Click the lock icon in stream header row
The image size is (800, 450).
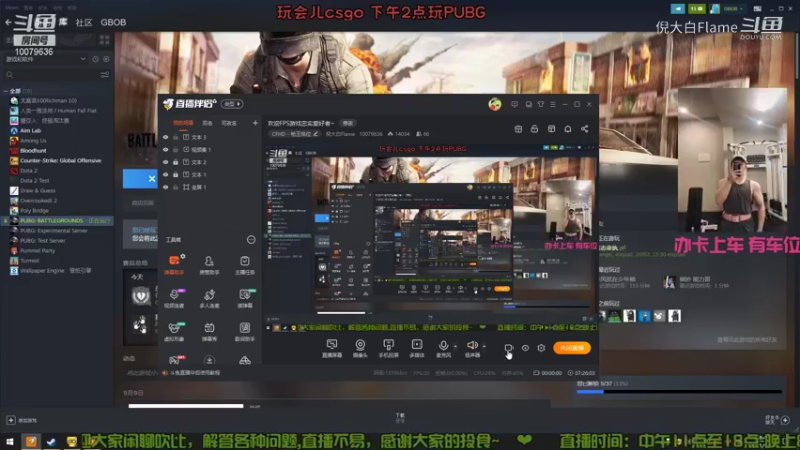[534, 129]
